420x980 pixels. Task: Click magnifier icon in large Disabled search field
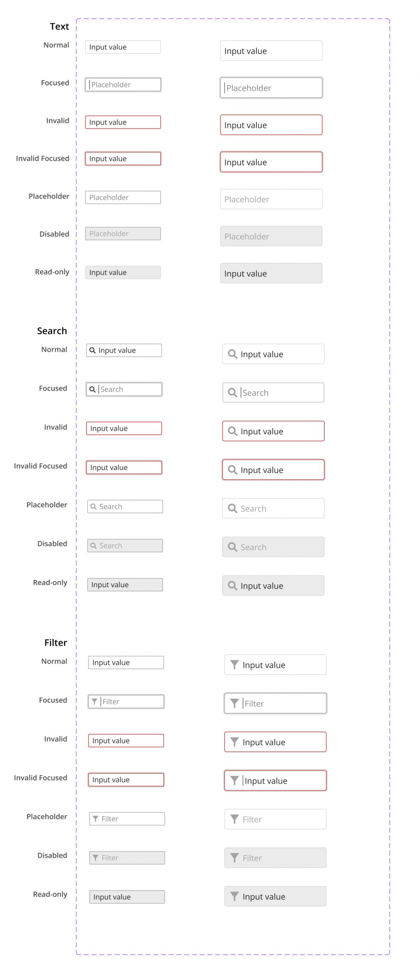[232, 547]
